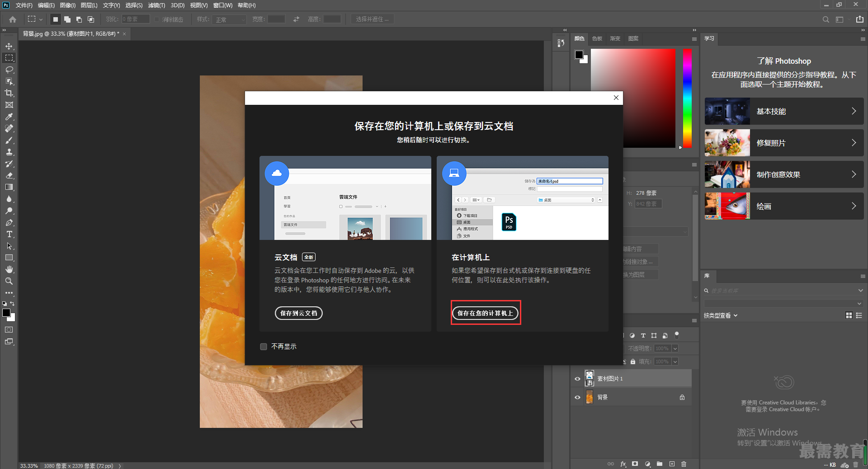Viewport: 868px width, 469px height.
Task: Click the share icon in the top-right
Action: point(859,19)
